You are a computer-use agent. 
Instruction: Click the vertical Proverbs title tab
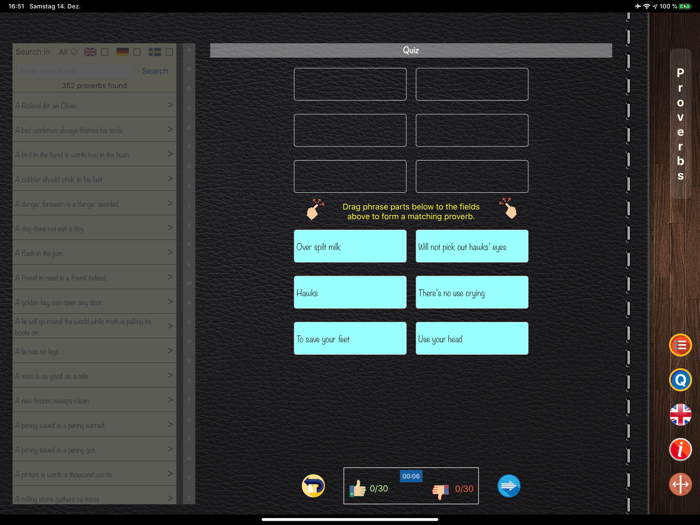point(680,124)
